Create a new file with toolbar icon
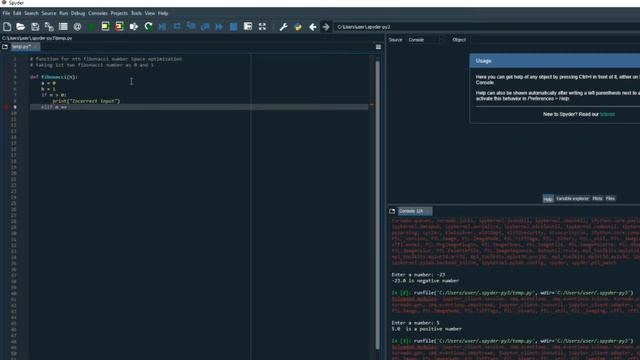640x360 pixels. tap(7, 27)
